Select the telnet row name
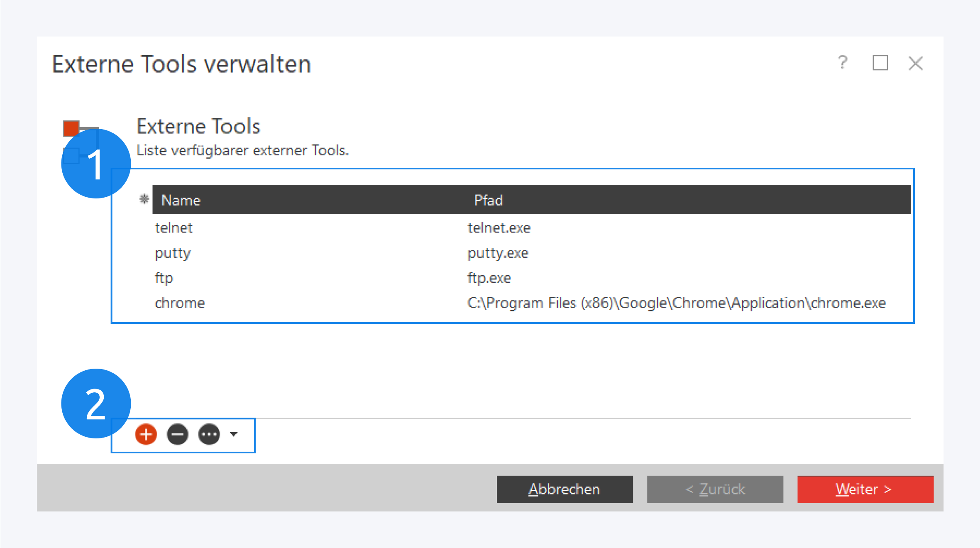 pos(174,228)
